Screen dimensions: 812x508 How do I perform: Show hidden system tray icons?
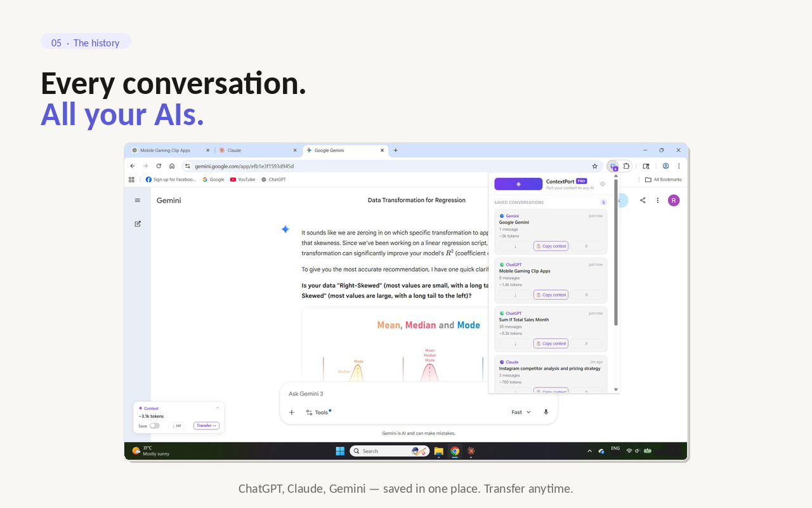(589, 451)
